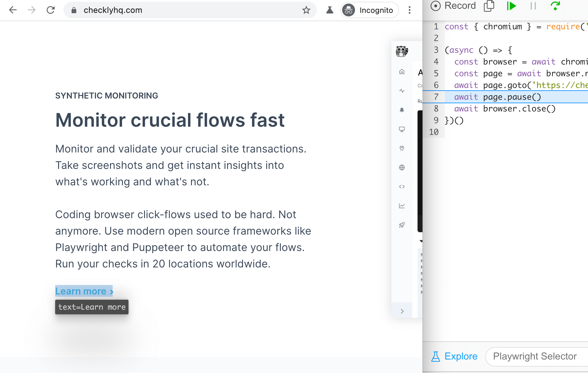Click the pause button in inspector toolbar
Image resolution: width=588 pixels, height=373 pixels.
pos(533,6)
